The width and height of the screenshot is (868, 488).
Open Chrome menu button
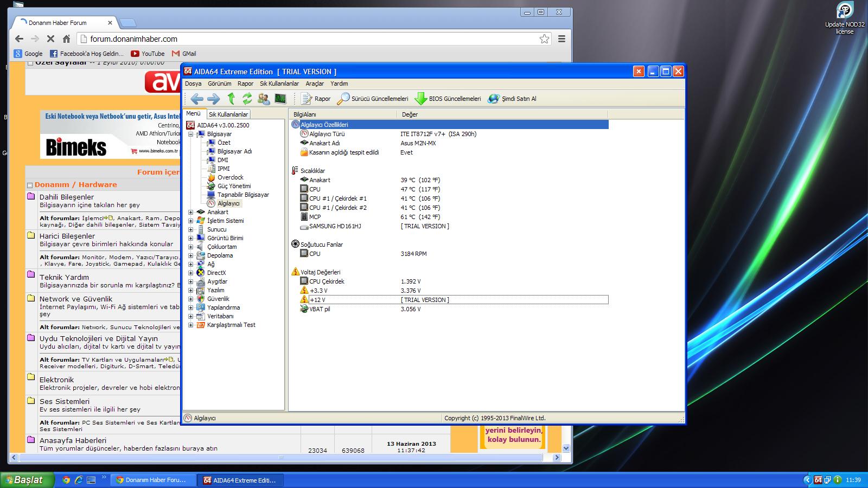pyautogui.click(x=561, y=38)
